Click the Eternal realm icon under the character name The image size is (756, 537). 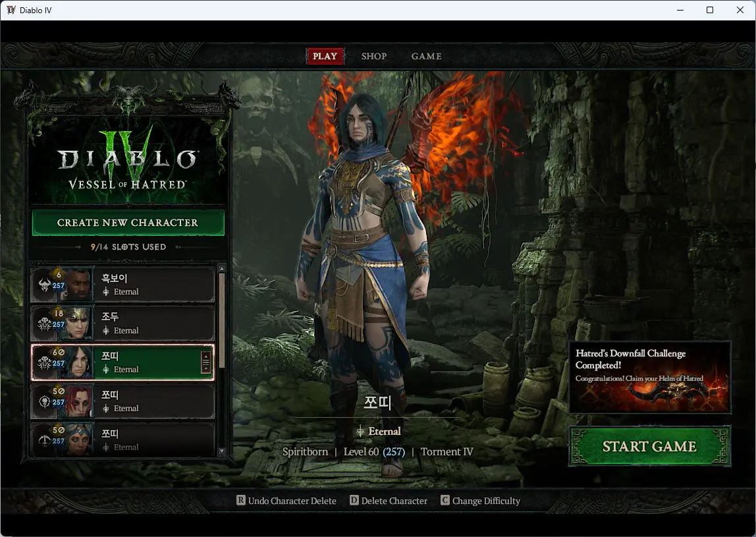pos(360,432)
